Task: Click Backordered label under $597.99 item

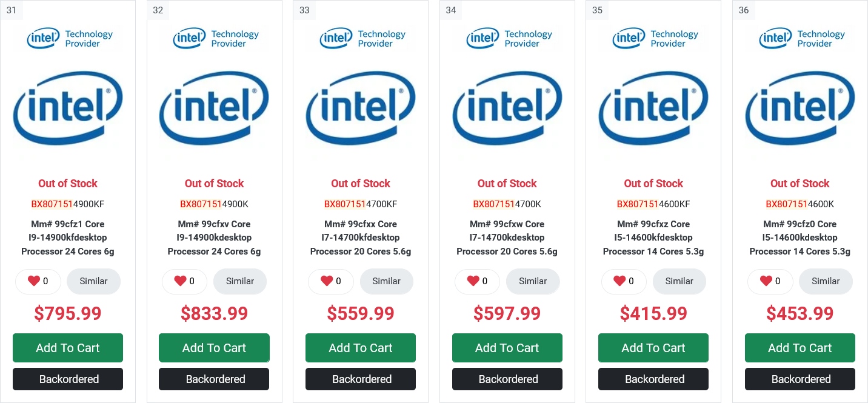Action: (507, 379)
